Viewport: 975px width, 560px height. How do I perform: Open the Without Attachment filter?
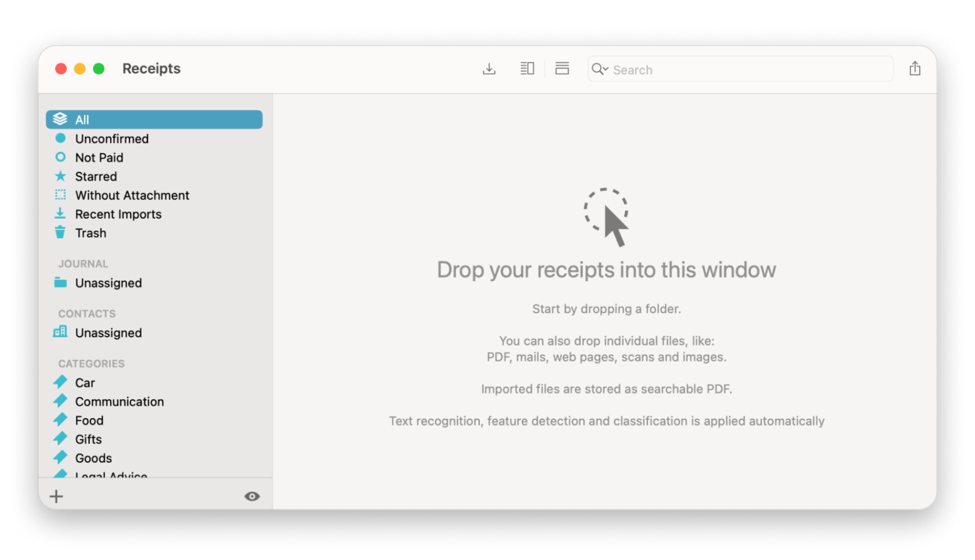132,195
